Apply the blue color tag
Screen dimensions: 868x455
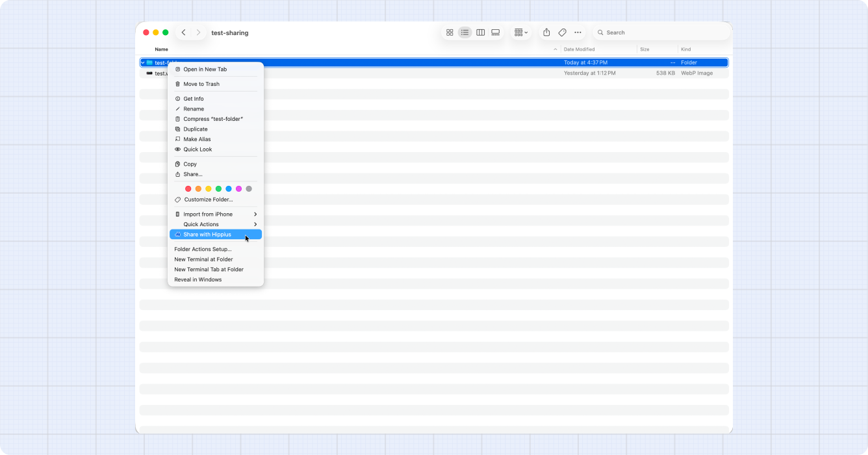point(229,189)
